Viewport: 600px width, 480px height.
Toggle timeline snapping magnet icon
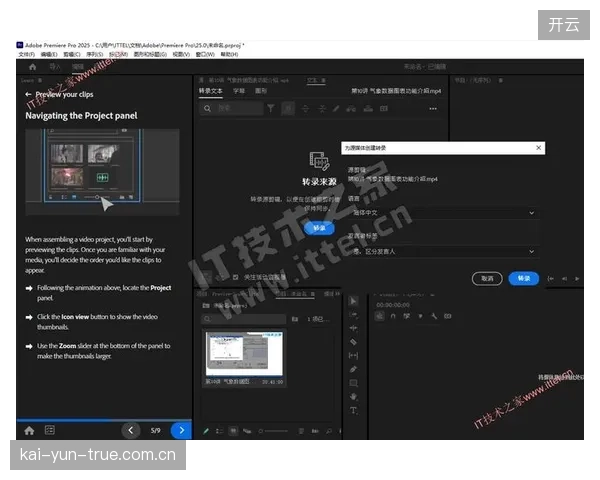pos(393,316)
